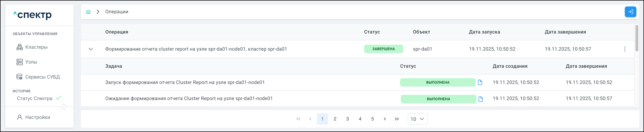Collapse the expanded cluster report operation row

coord(91,49)
